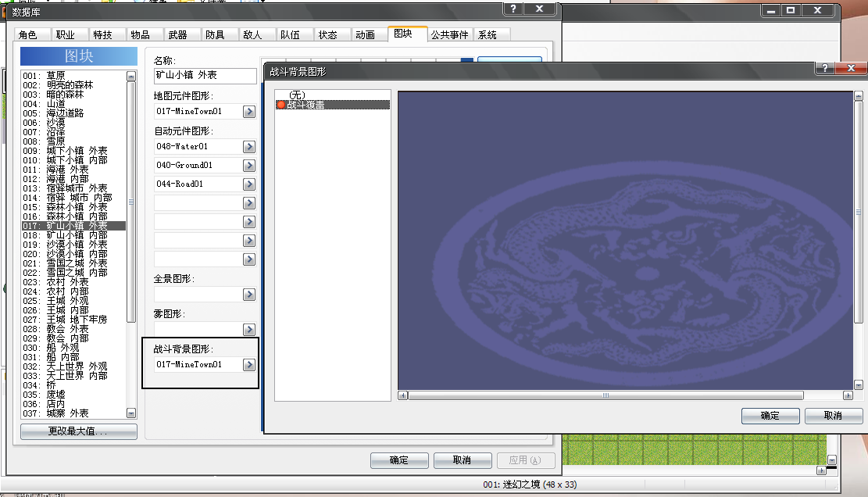Select tileset 025: 王城 外观
Image resolution: width=868 pixels, height=497 pixels.
(73, 301)
